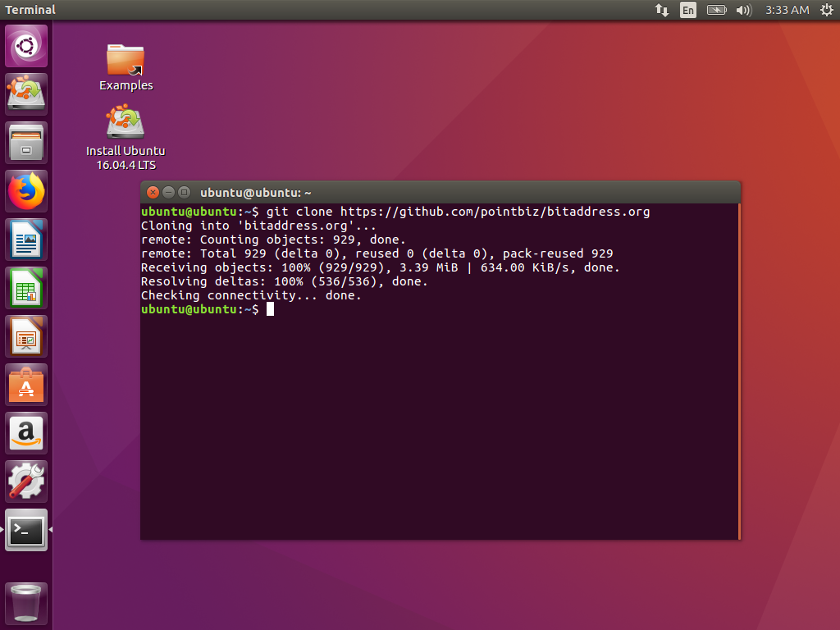Open the Files file manager
The width and height of the screenshot is (840, 630).
25,142
